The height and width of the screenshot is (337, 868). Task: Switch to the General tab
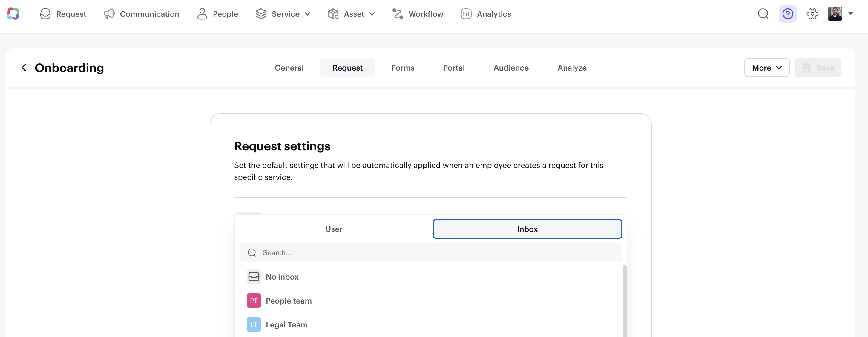(289, 68)
